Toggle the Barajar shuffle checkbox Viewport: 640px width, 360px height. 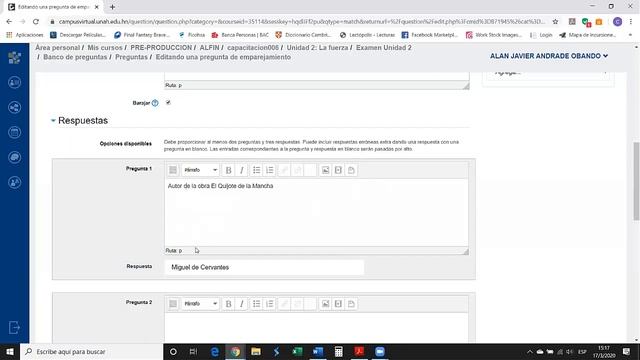168,102
